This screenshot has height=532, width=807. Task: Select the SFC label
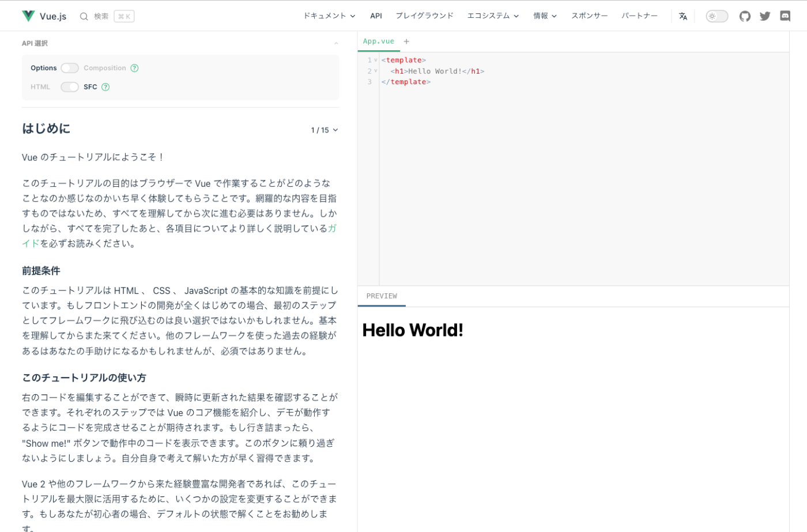(x=90, y=87)
